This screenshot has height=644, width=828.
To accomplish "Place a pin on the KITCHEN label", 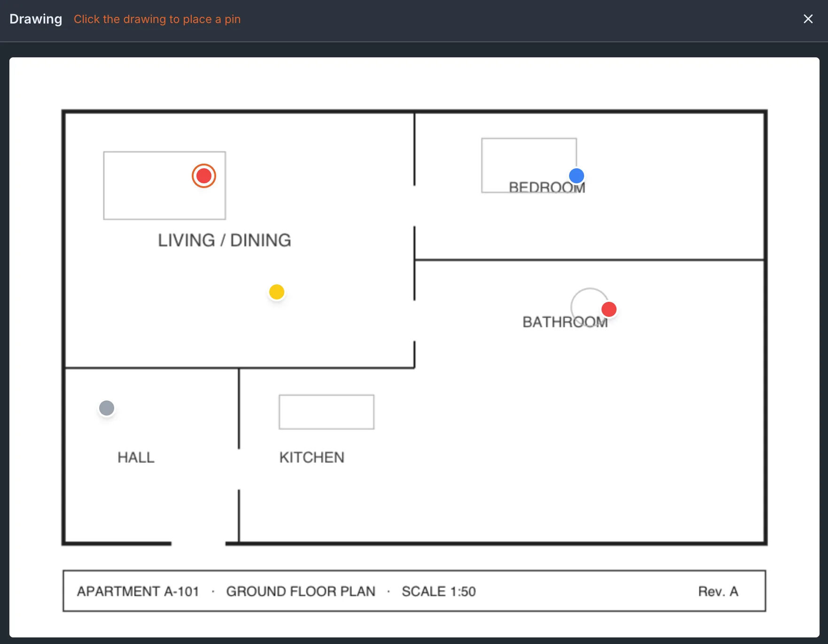I will click(x=312, y=457).
